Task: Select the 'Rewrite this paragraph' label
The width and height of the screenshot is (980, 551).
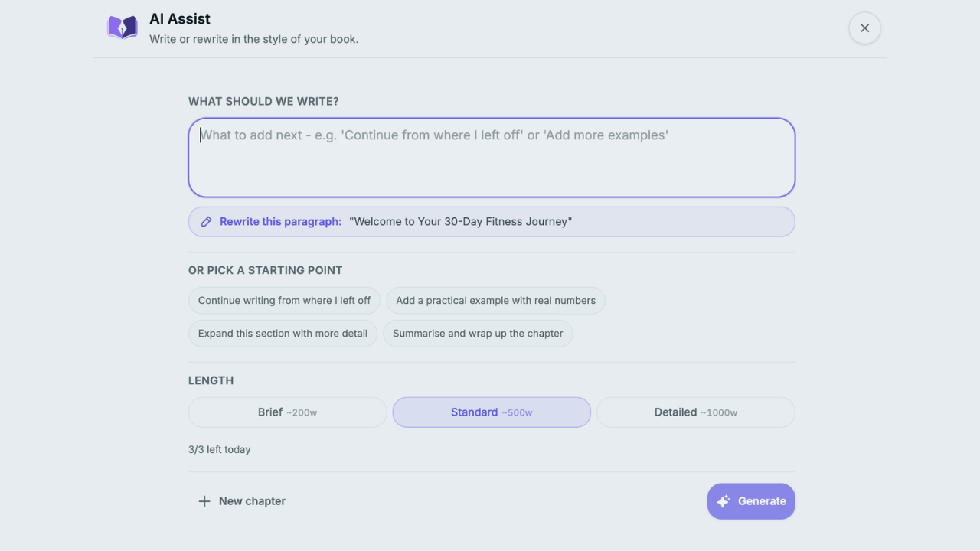Action: click(x=280, y=222)
